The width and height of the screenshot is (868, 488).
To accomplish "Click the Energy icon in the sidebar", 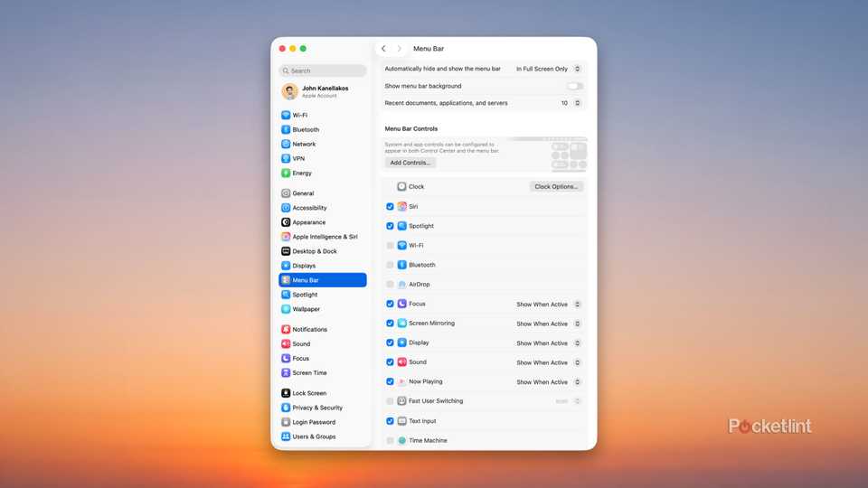I will [x=286, y=174].
